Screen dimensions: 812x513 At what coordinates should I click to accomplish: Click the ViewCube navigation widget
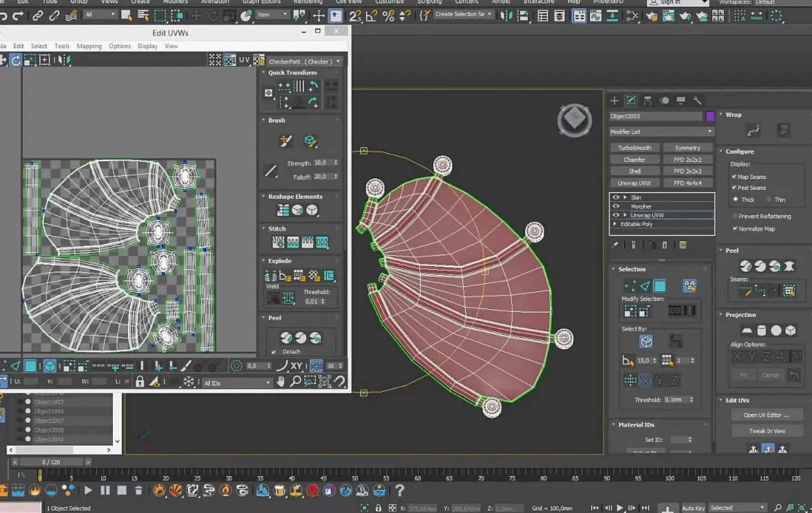[575, 121]
